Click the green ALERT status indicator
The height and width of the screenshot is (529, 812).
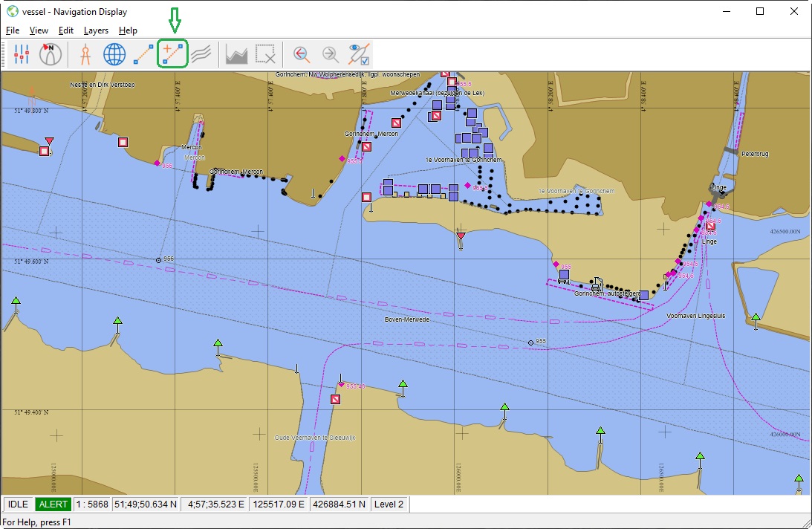tap(53, 504)
